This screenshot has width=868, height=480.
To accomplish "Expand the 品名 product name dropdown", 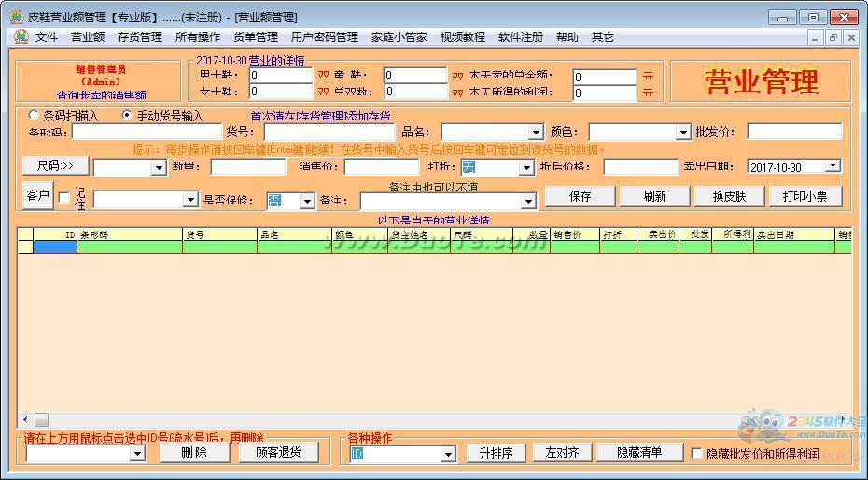I will (x=535, y=133).
